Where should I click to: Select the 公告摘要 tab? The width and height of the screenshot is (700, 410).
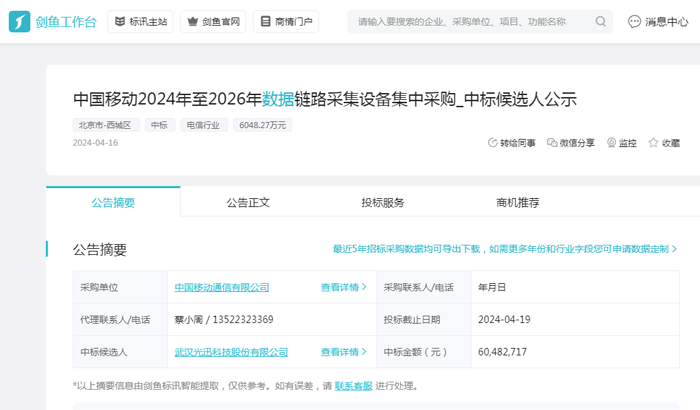click(x=113, y=202)
